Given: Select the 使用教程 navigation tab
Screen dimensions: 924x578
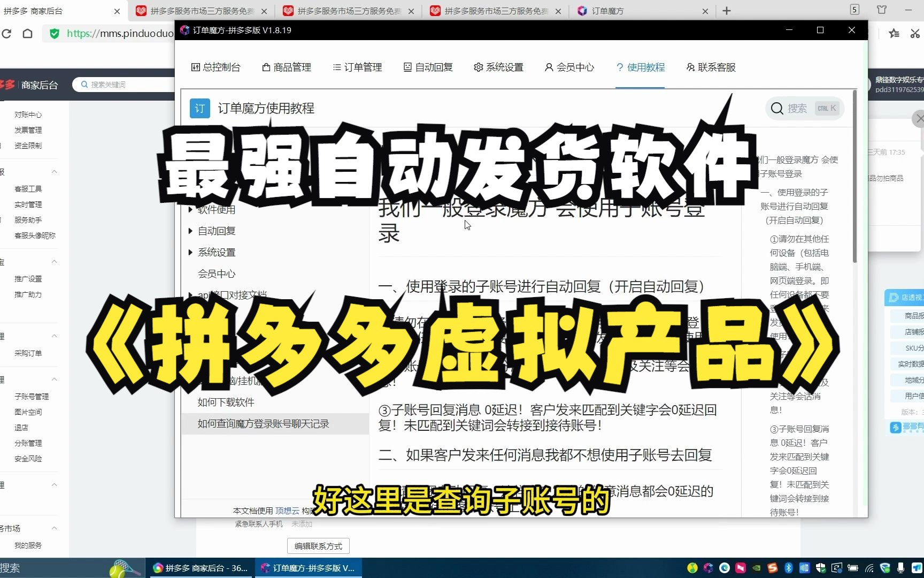Looking at the screenshot, I should (x=640, y=67).
